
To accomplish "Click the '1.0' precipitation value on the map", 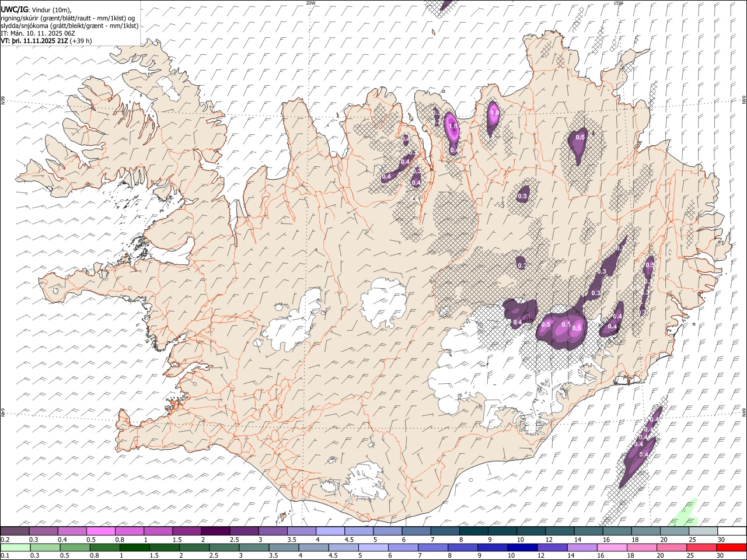I will tap(494, 113).
